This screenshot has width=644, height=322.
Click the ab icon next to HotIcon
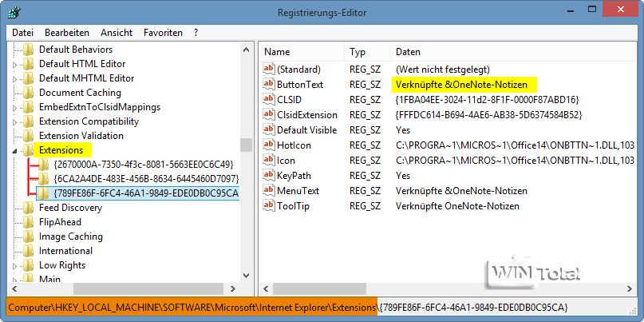click(269, 145)
